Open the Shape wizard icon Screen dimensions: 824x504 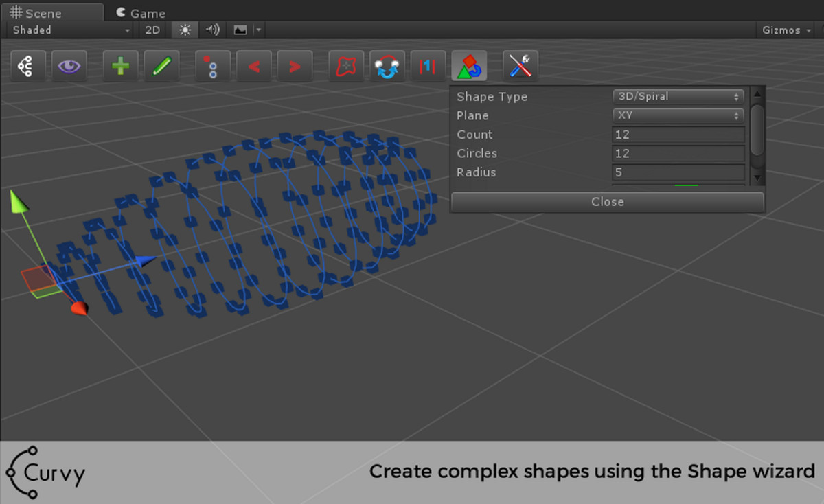pyautogui.click(x=469, y=67)
